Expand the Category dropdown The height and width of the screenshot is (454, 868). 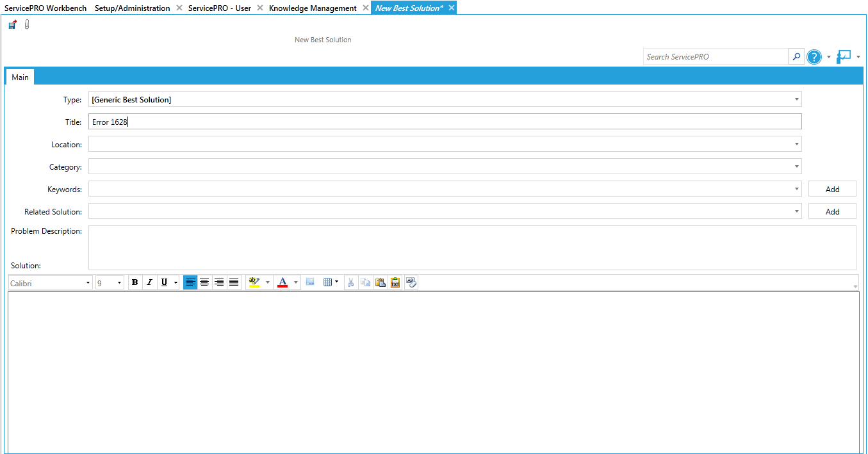pos(797,166)
